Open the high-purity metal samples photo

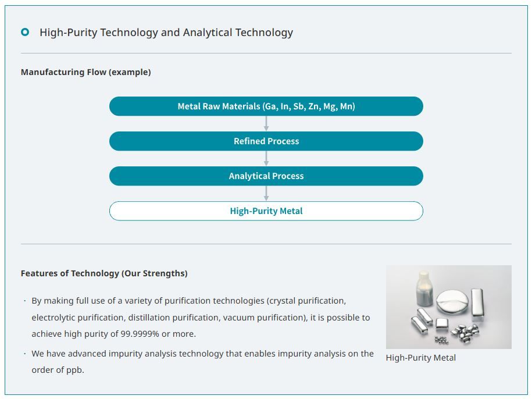pyautogui.click(x=448, y=307)
